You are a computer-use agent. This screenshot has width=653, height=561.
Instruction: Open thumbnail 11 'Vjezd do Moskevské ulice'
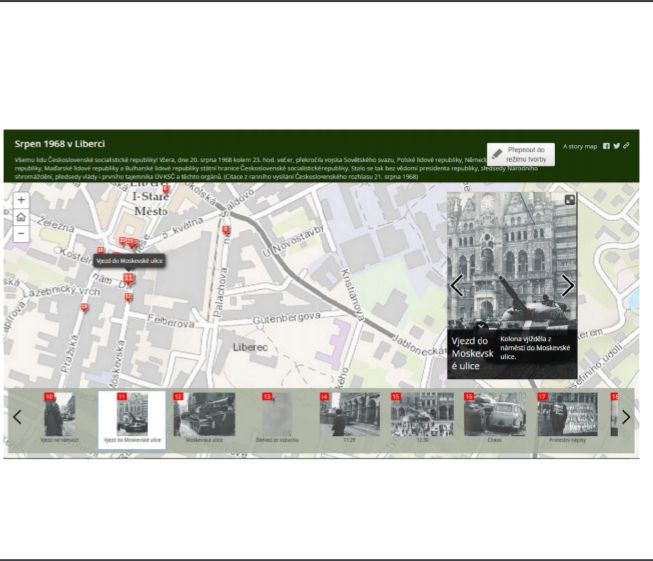click(132, 420)
